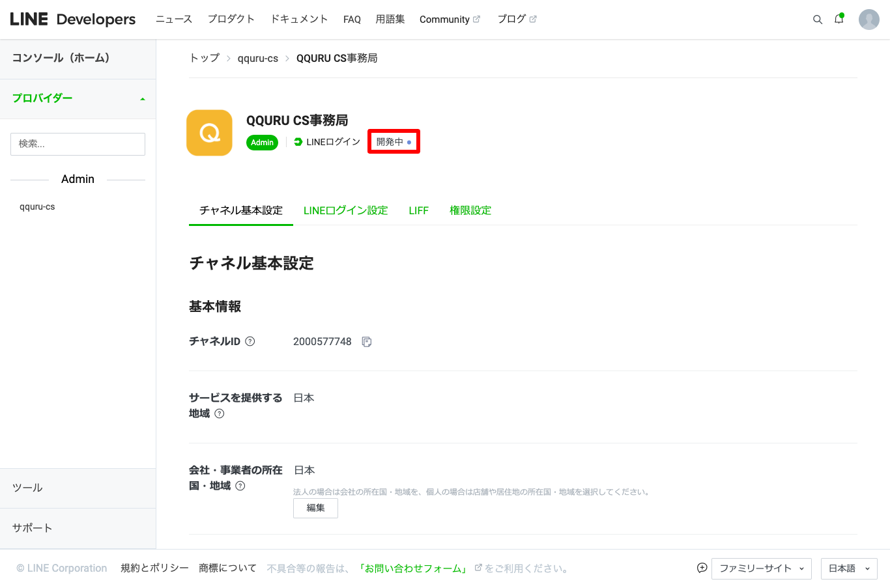Open the notifications bell
The image size is (890, 588).
tap(839, 20)
